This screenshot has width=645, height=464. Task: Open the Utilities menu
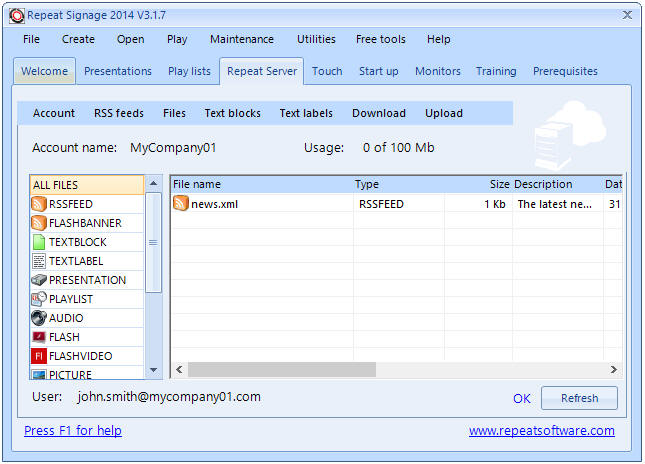click(316, 39)
